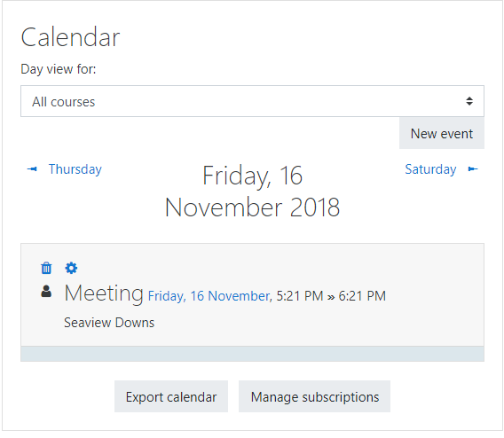
Task: Go to the previous day Thursday
Action: pos(75,169)
